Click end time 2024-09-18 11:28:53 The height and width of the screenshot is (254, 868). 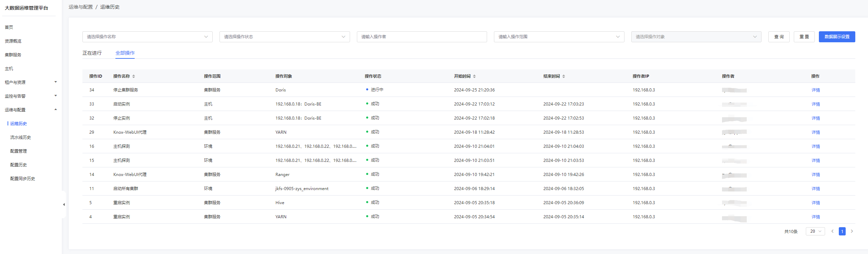564,132
